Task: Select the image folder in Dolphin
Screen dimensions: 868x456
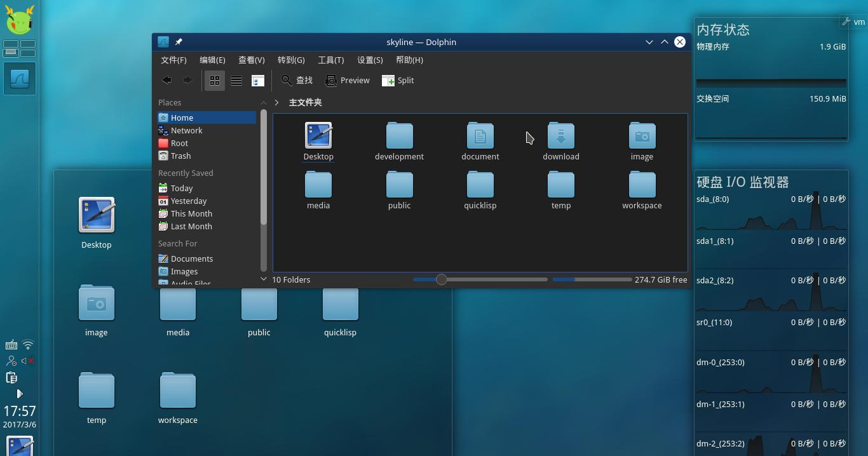Action: click(x=642, y=142)
